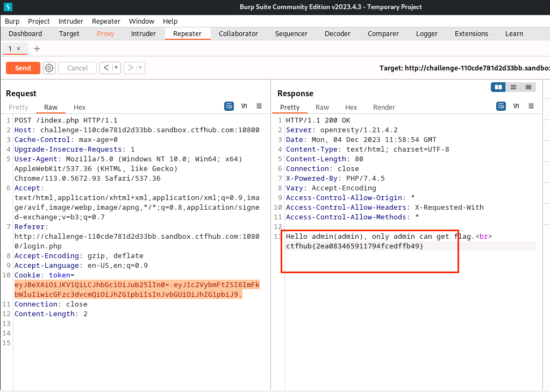The width and height of the screenshot is (550, 392).
Task: Click the 'Cache-Control: max-age=0' header line
Action: (66, 140)
